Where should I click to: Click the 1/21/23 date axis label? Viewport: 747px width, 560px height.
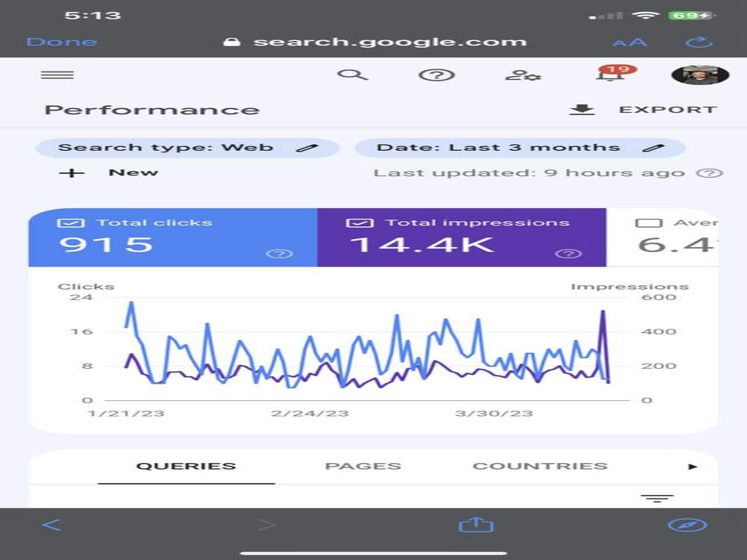126,413
